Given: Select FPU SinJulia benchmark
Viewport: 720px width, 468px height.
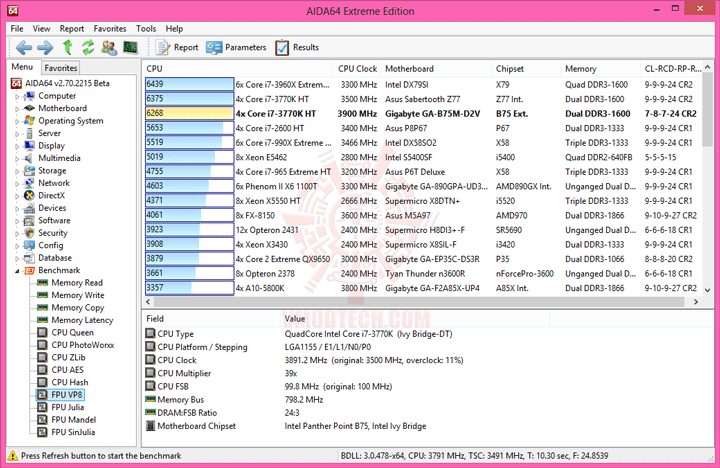Looking at the screenshot, I should [x=73, y=432].
